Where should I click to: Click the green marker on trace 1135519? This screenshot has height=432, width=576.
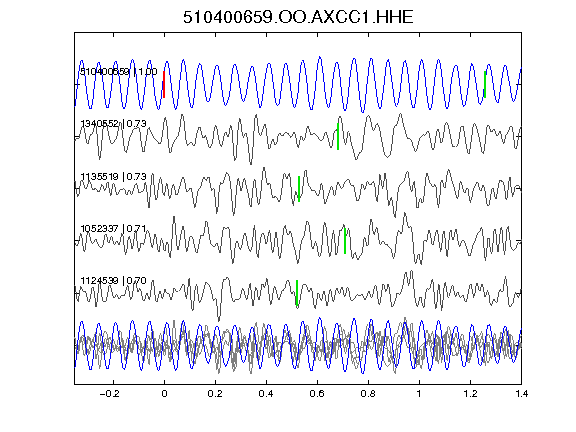click(299, 189)
